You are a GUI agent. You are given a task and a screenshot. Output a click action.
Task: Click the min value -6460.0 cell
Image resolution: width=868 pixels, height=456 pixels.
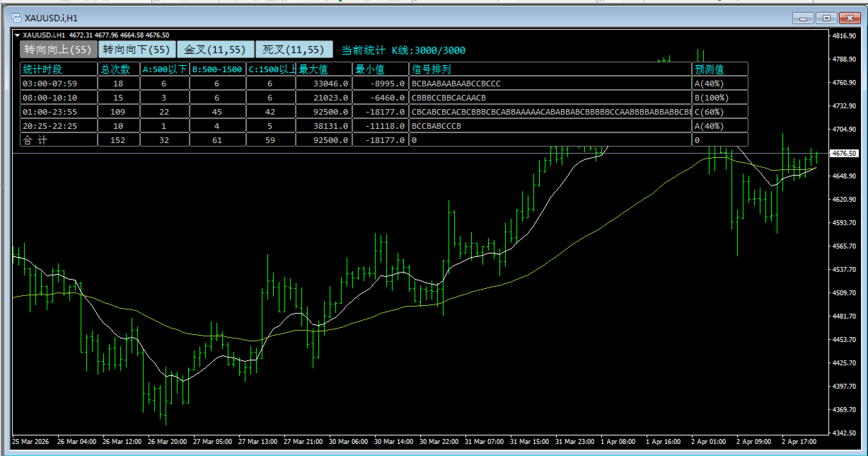pos(381,98)
